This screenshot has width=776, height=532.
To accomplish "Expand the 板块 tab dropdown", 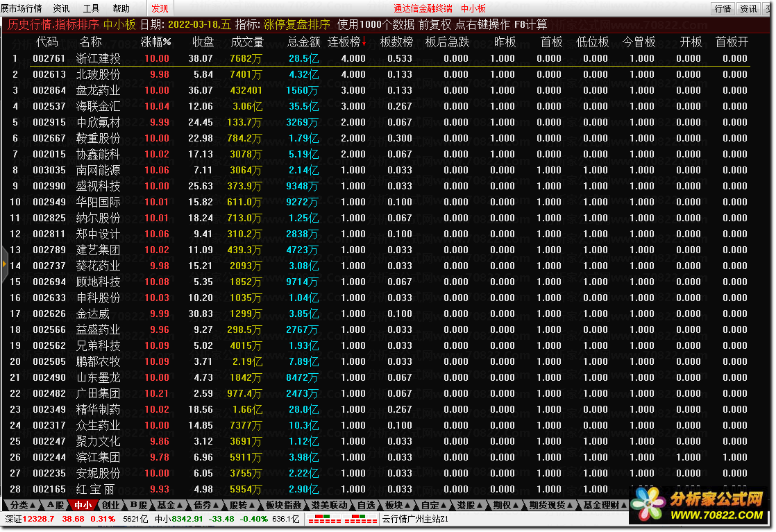I will (398, 505).
